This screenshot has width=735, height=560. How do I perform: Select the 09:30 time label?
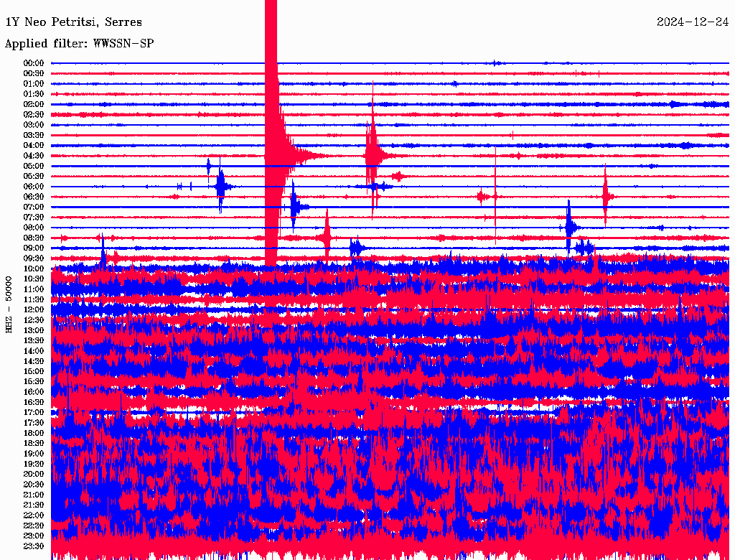[34, 258]
